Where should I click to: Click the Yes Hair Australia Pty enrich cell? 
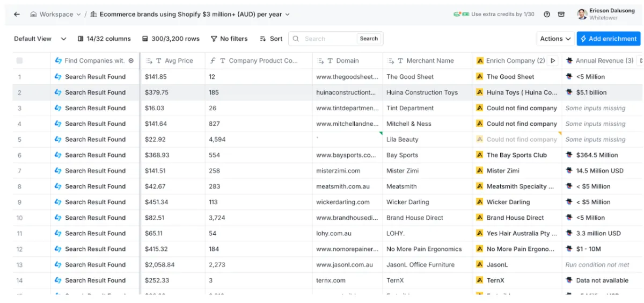point(517,234)
